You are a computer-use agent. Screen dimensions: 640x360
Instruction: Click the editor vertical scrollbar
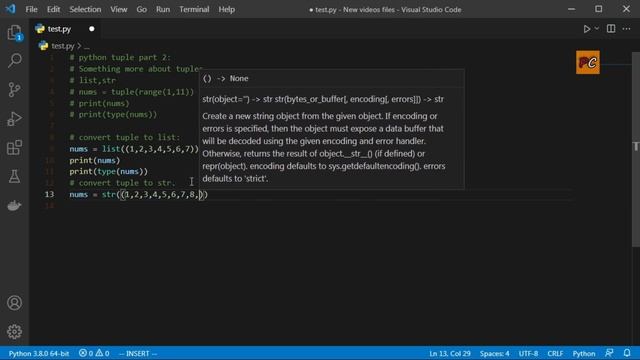click(x=636, y=149)
